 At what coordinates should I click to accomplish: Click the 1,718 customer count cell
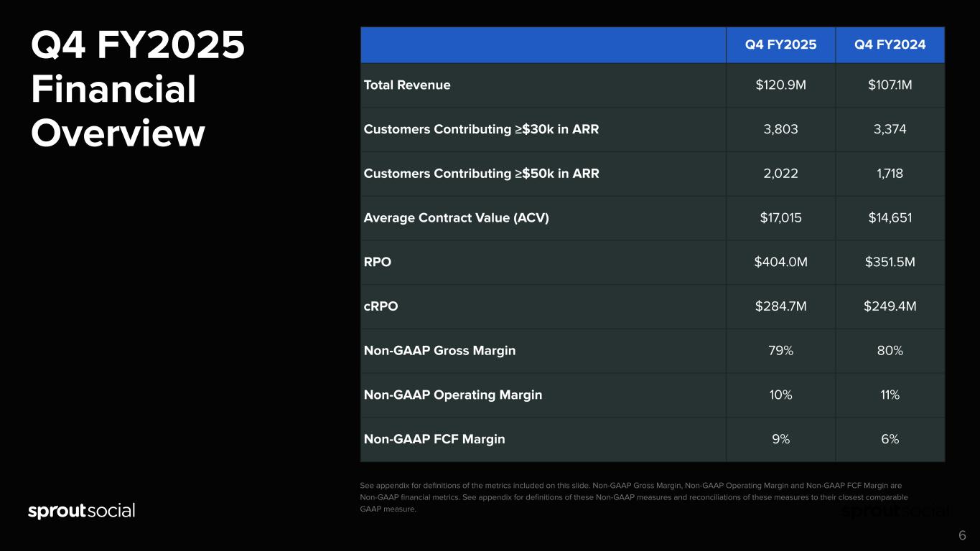(x=890, y=174)
